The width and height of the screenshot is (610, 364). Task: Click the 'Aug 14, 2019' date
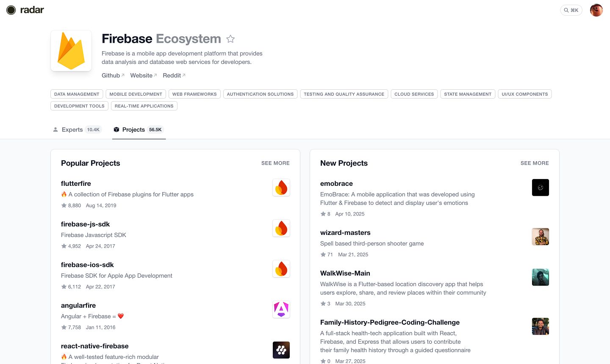101,205
